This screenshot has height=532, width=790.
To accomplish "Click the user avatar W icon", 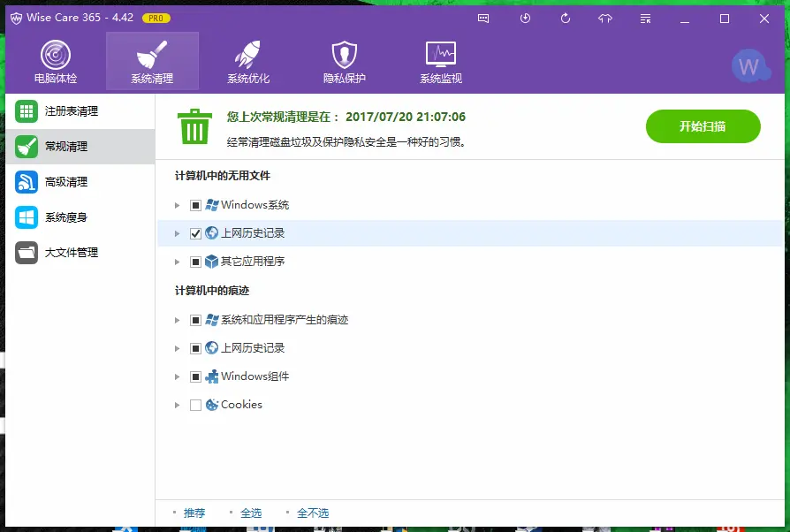I will (750, 66).
